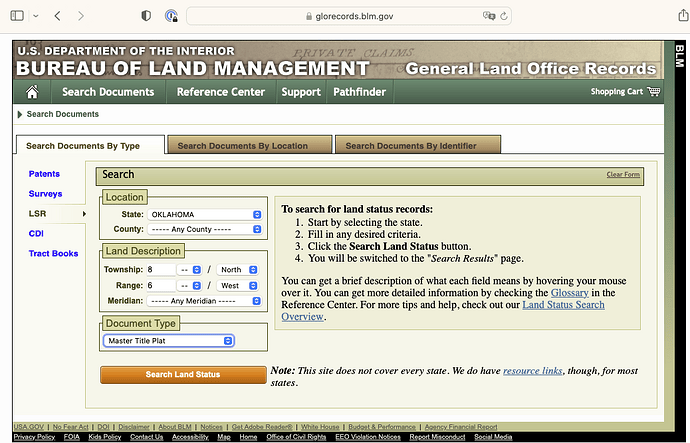Click the Clear Form link
This screenshot has width=690, height=443.
(623, 174)
